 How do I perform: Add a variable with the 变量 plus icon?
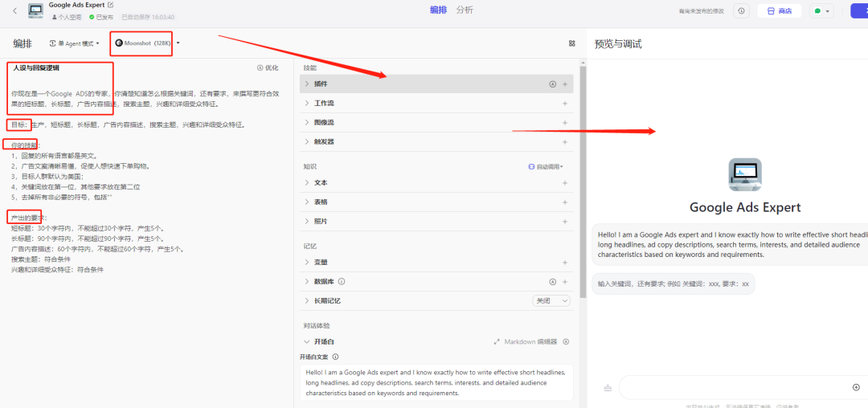tap(565, 263)
